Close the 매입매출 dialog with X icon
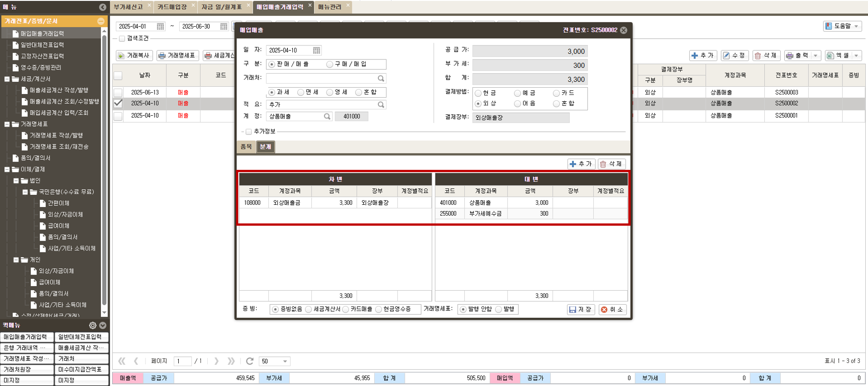868x386 pixels. (624, 30)
